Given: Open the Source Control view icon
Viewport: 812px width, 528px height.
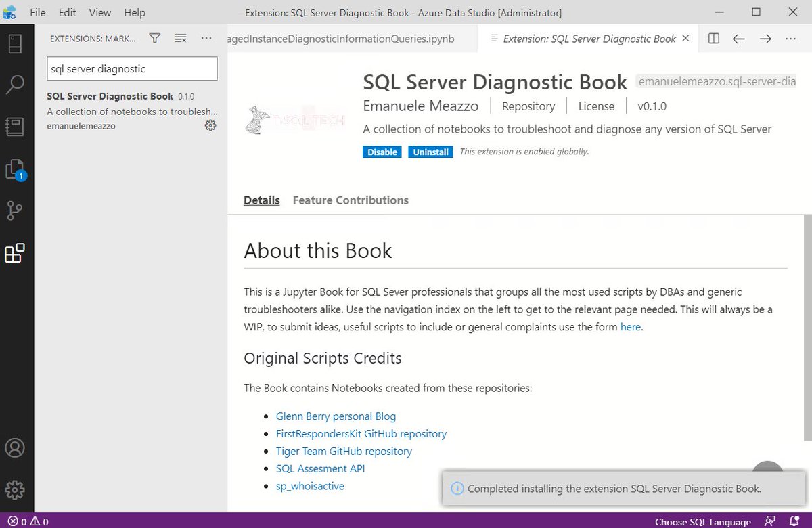Looking at the screenshot, I should [x=15, y=211].
